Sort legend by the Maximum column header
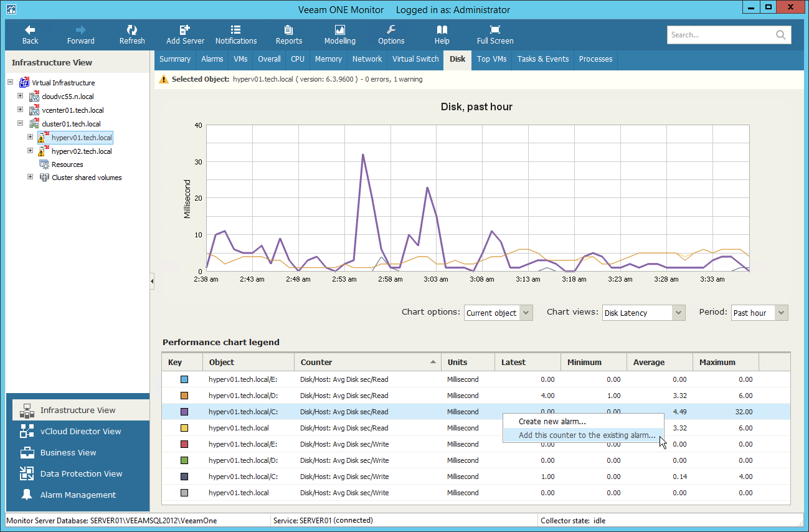809x532 pixels. (726, 362)
